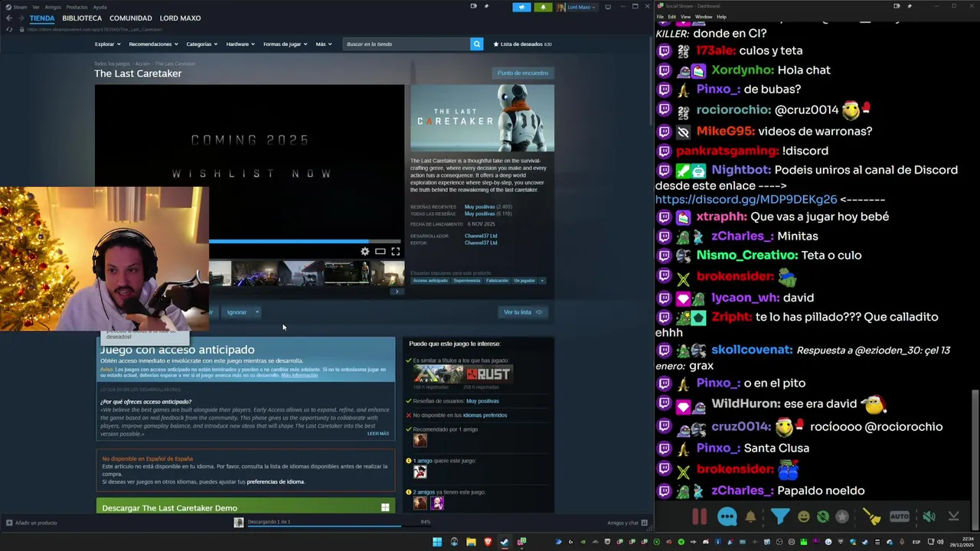
Task: Expand the Categorías dropdown
Action: (x=202, y=44)
